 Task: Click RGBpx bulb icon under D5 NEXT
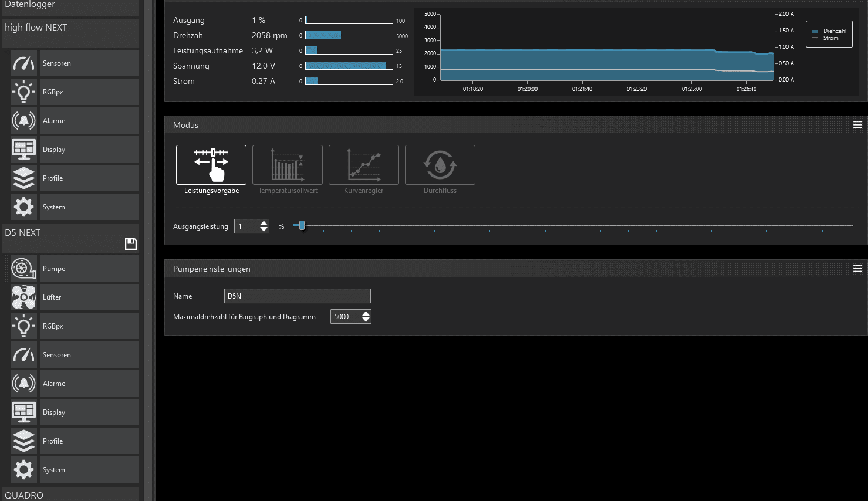click(x=23, y=326)
